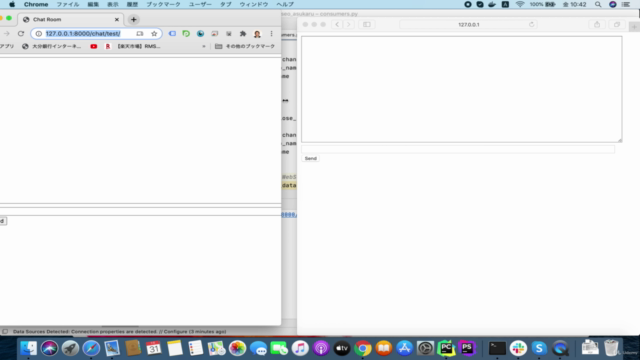
Task: Open PyCharm from the dock
Action: [x=446, y=348]
